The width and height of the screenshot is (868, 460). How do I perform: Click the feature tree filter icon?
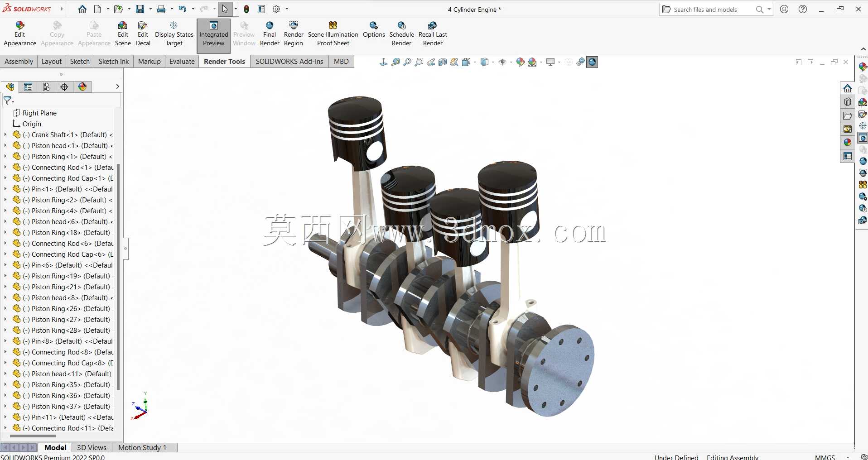click(x=9, y=101)
